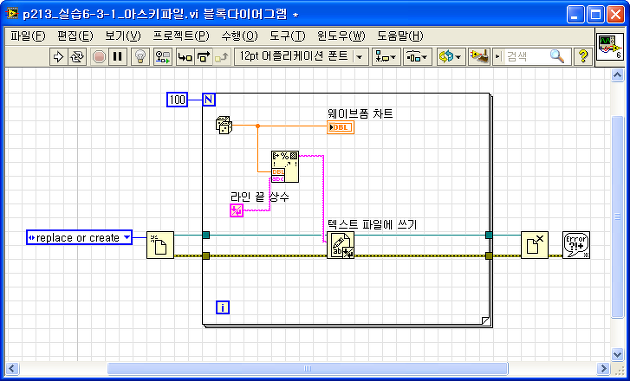This screenshot has height=381, width=630.
Task: Toggle Retain Wire Values button
Action: [x=163, y=57]
